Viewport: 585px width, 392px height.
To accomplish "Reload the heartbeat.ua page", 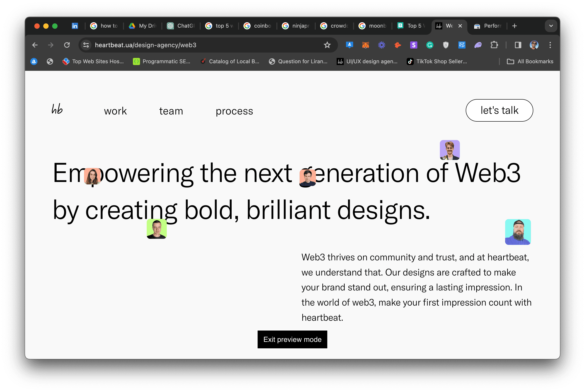I will coord(67,45).
